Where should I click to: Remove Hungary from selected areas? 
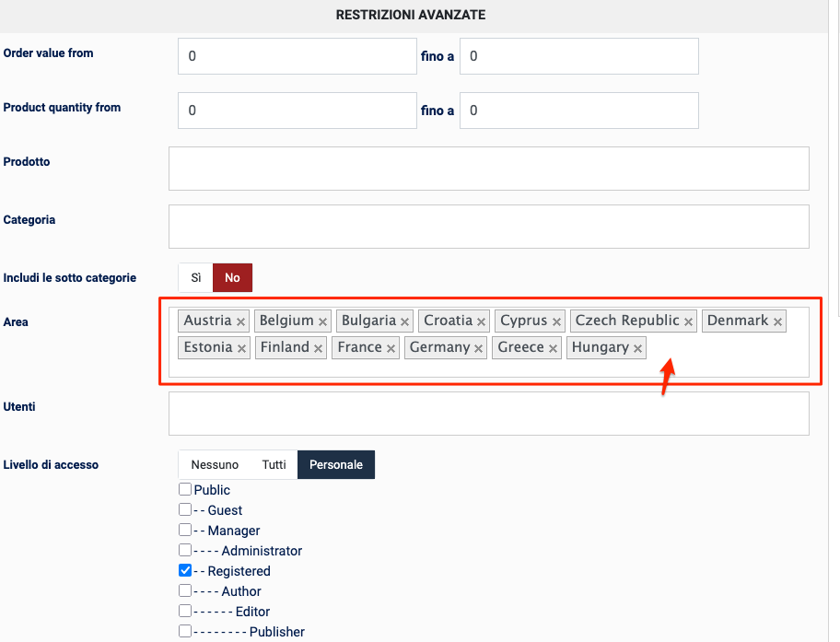638,349
